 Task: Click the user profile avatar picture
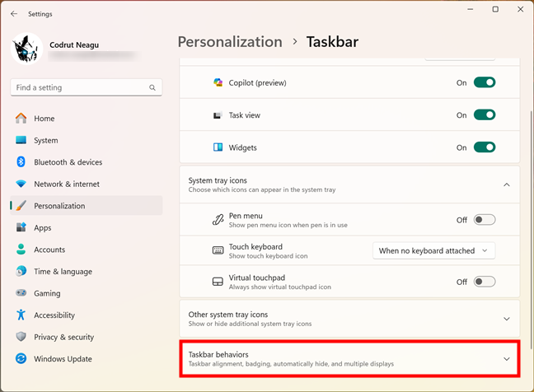27,49
